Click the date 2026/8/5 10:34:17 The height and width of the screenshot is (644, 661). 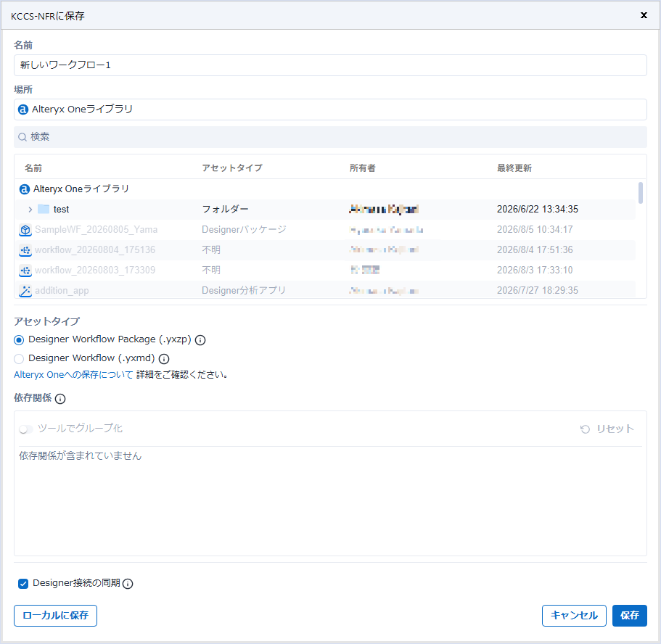pos(535,230)
